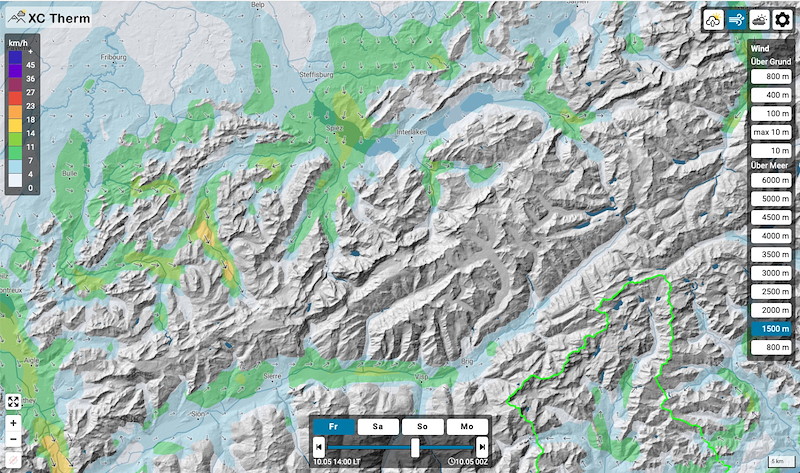This screenshot has width=800, height=473.
Task: Step to previous forecast time
Action: pos(319,446)
